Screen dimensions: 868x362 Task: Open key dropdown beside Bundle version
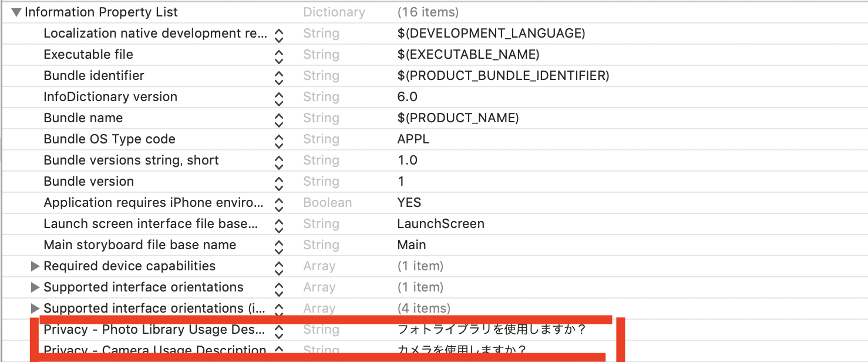pyautogui.click(x=279, y=181)
